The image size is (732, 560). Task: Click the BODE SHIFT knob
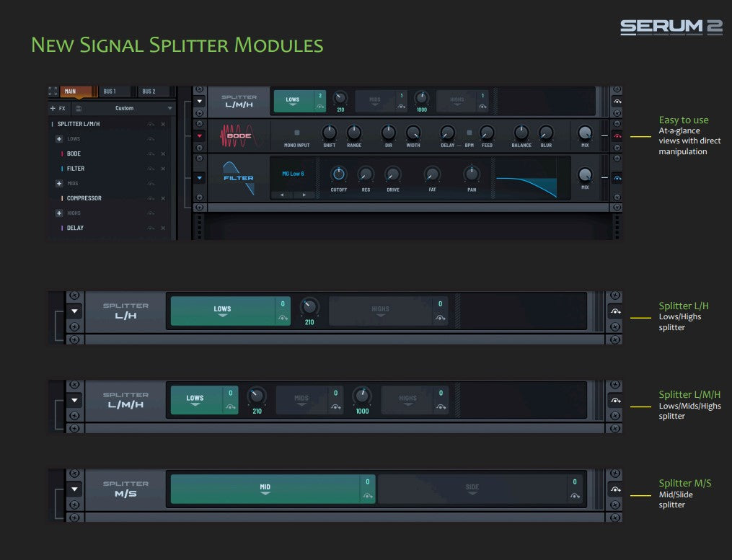point(329,133)
